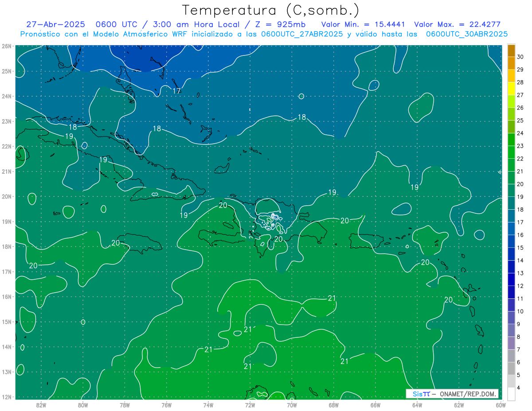532x411 pixels.
Task: Click the 72W longitude axis label
Action: click(250, 404)
